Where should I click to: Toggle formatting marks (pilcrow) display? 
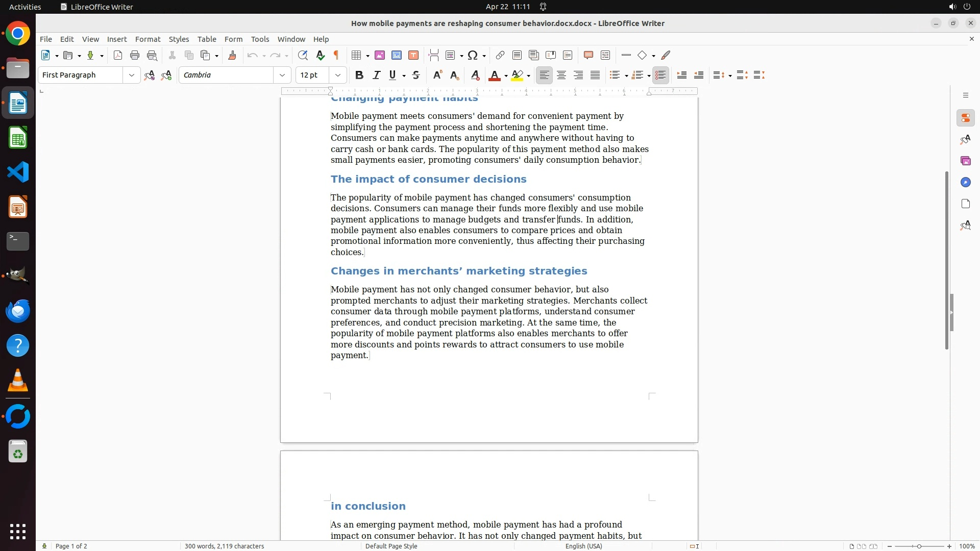coord(336,56)
